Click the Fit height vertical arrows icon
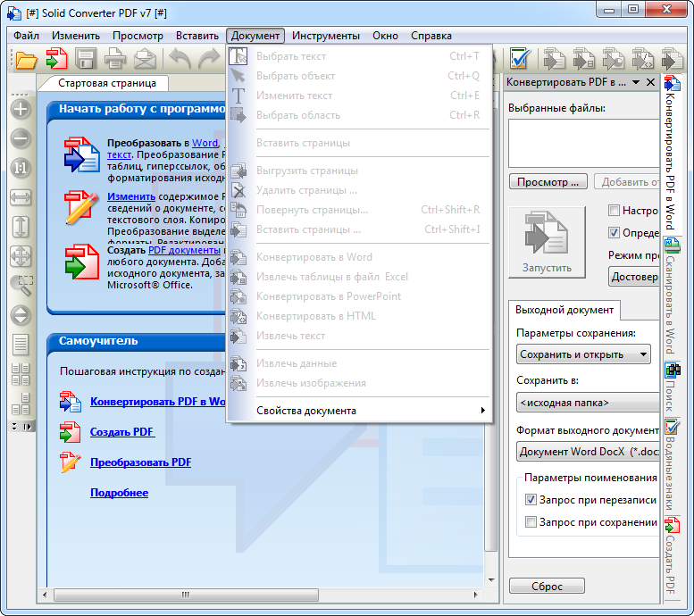Viewport: 694px width, 616px height. pos(21,226)
